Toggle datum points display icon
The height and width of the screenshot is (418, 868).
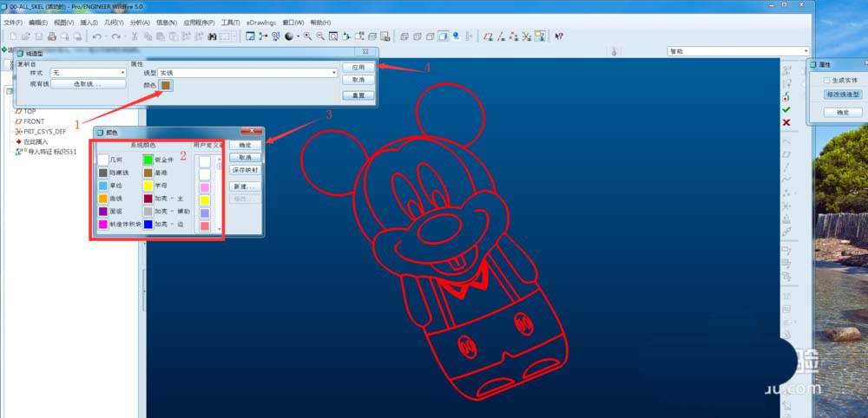[x=514, y=36]
